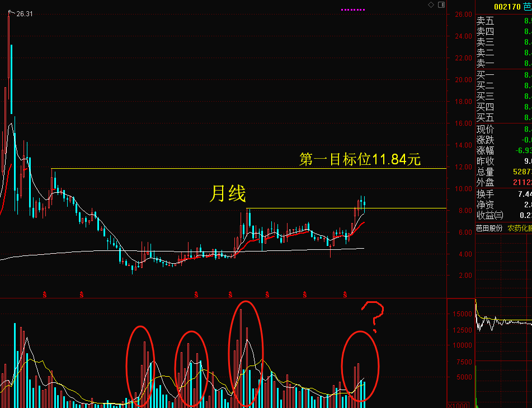Click the diamond icon above the chart
Viewport: 532px width, 408px height.
click(x=431, y=4)
